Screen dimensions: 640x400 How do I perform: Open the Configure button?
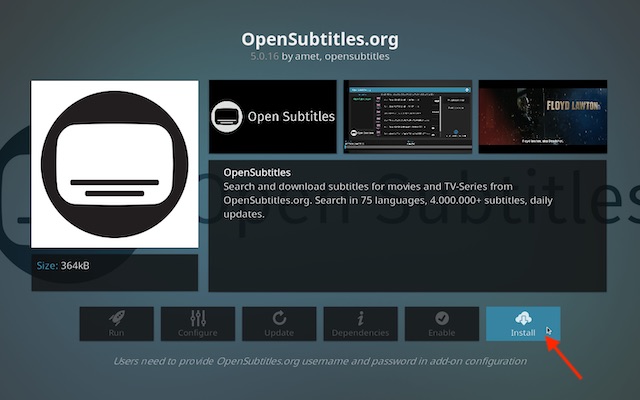[x=198, y=324]
